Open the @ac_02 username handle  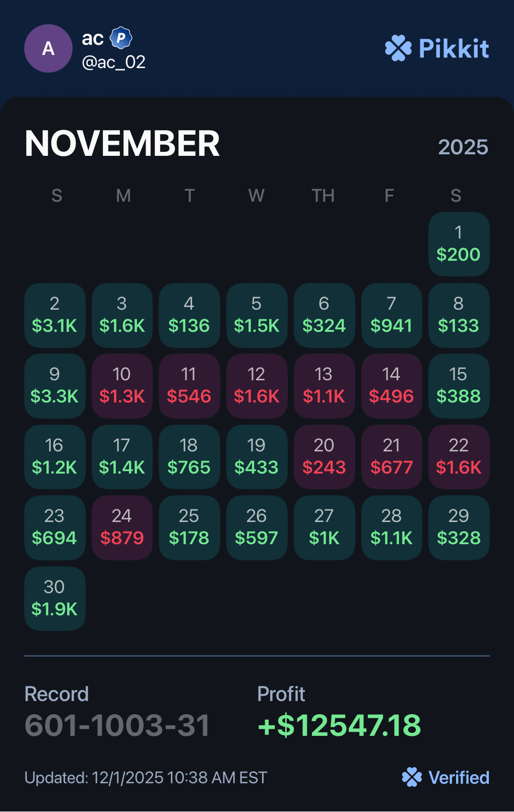[114, 62]
